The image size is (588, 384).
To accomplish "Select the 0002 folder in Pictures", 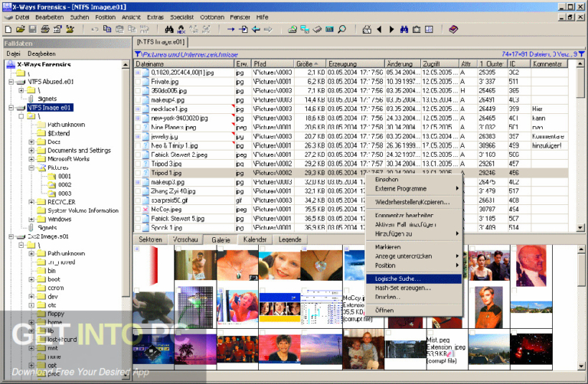I will coord(64,184).
